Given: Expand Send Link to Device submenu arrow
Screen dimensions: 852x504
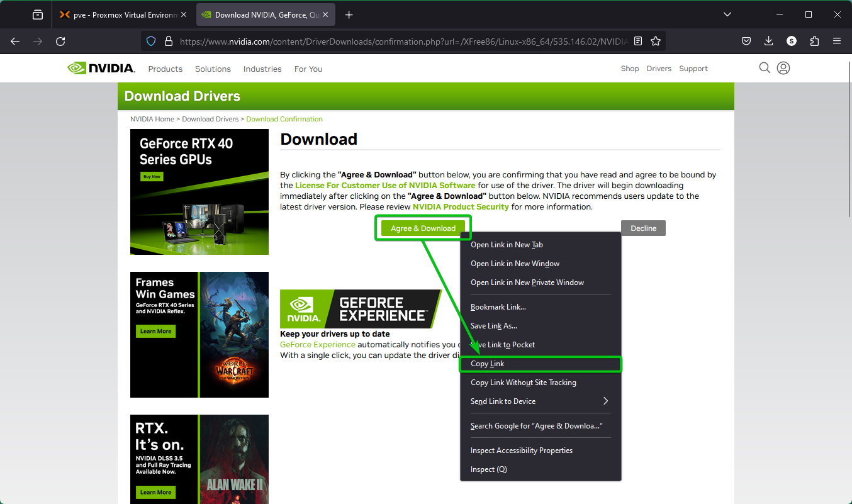Looking at the screenshot, I should coord(606,401).
